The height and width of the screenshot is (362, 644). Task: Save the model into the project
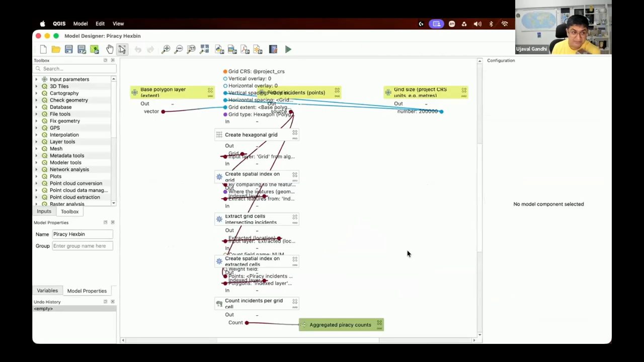coord(94,49)
